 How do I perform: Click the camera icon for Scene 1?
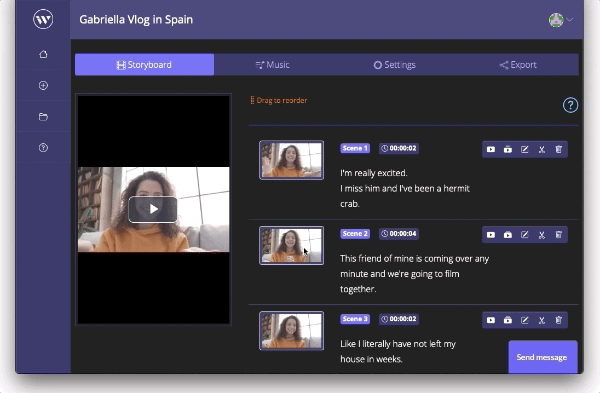(507, 149)
